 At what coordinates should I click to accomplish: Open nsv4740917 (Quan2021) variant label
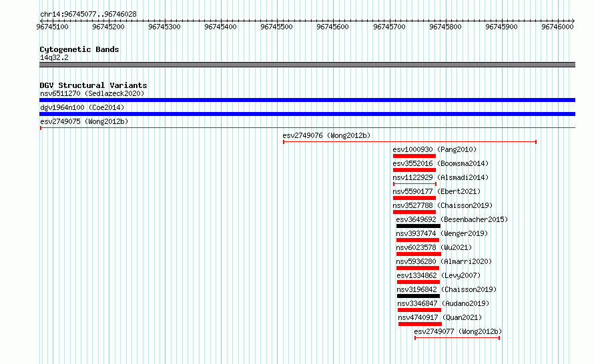[440, 317]
